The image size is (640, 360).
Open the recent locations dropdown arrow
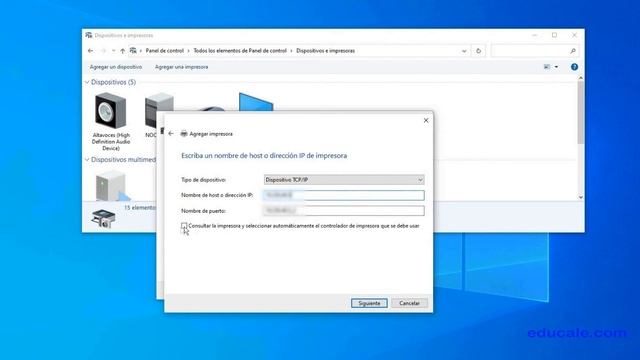click(x=113, y=51)
